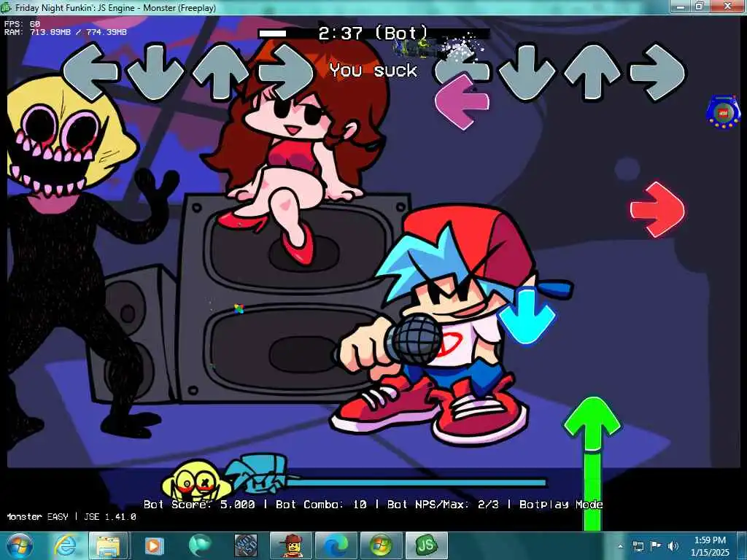Click the "Monster EASY | JSE 1.41.0" watermark text
The width and height of the screenshot is (747, 560).
pos(71,517)
